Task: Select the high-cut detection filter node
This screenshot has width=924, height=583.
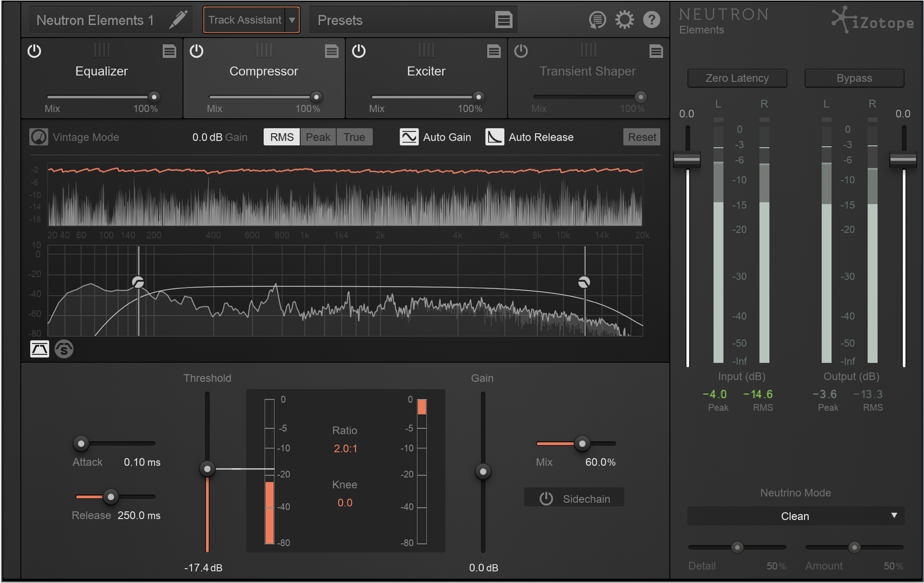Action: [x=584, y=282]
